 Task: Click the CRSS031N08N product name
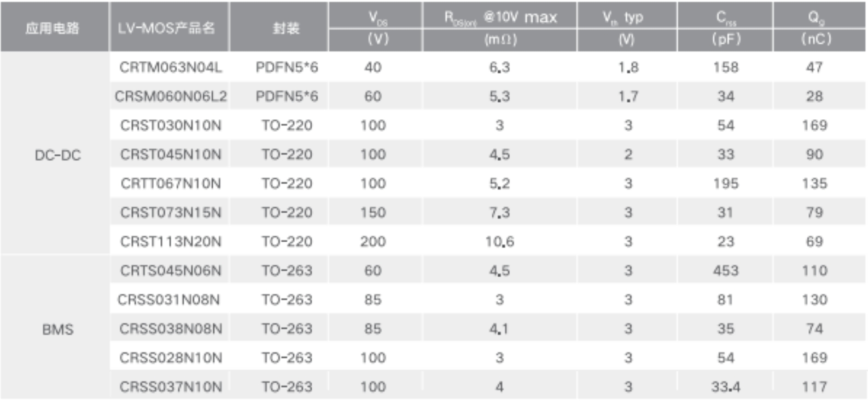[x=168, y=300]
